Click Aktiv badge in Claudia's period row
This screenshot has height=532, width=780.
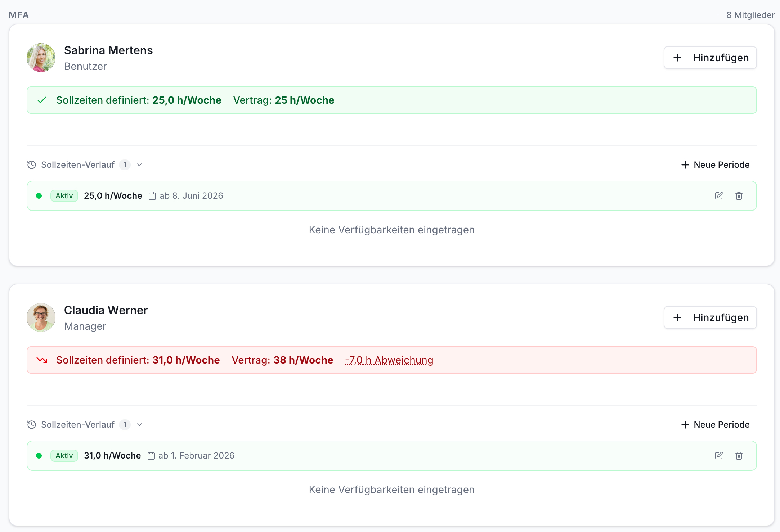(x=64, y=456)
